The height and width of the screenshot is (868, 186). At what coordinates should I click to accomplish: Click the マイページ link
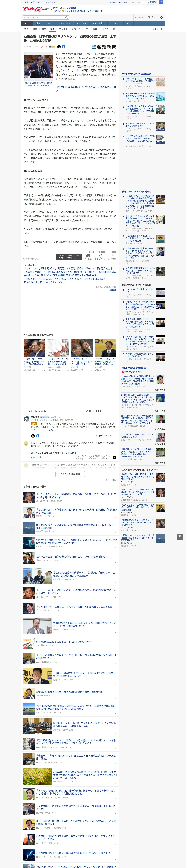point(139,18)
